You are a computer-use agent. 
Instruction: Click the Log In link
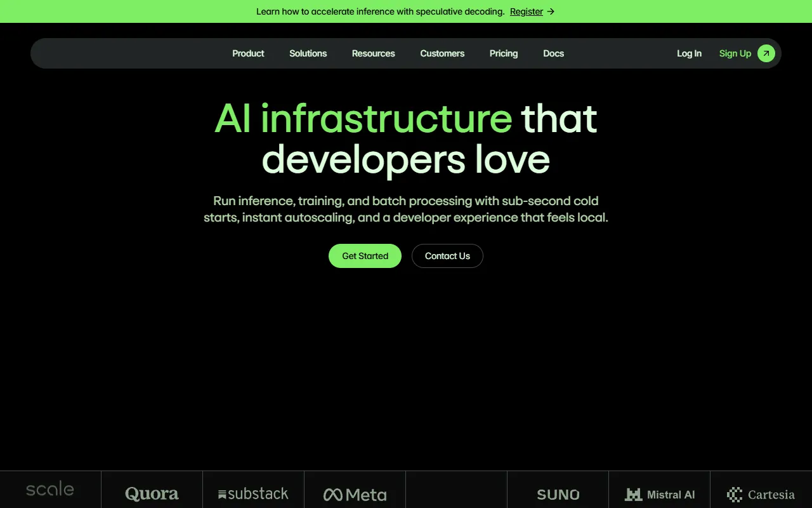[x=689, y=53]
